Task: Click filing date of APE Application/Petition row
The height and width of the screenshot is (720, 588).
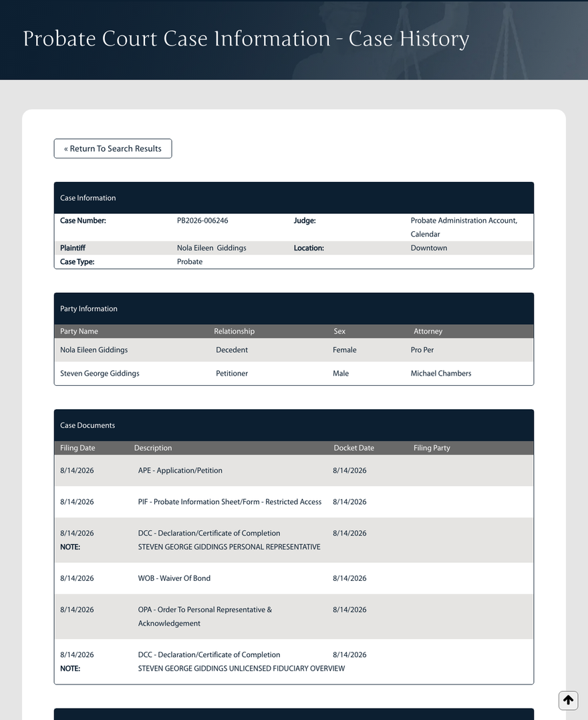Action: pos(77,471)
